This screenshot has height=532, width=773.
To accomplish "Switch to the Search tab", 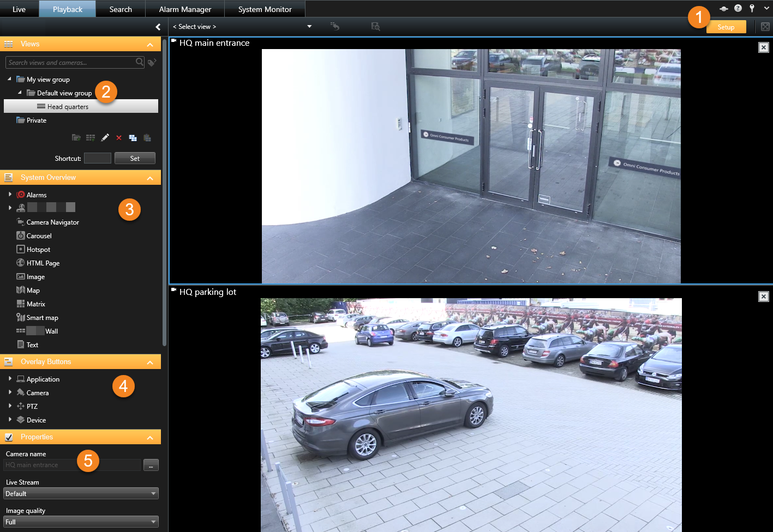I will [x=121, y=9].
